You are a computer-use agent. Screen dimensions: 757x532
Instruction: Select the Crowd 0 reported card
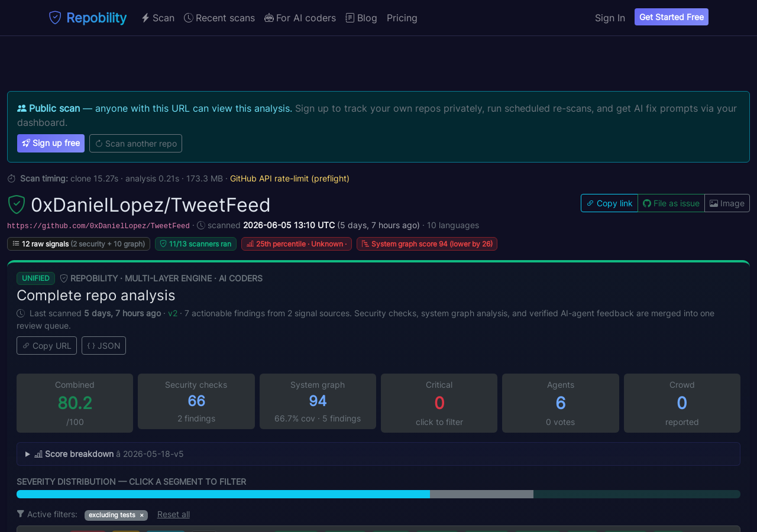point(682,403)
